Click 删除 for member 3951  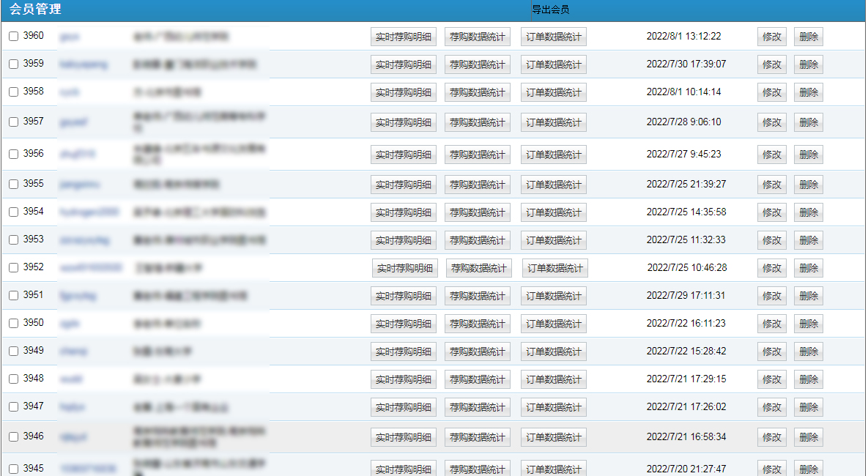pos(808,296)
